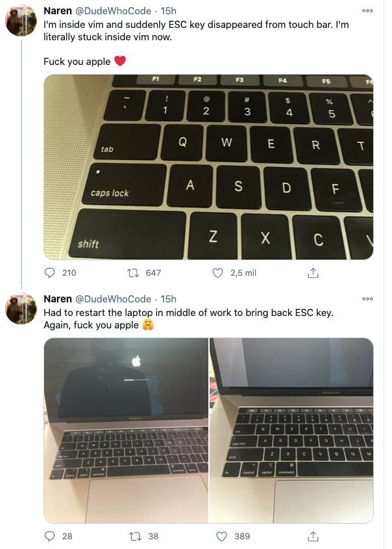This screenshot has height=549, width=392.
Task: Open the keyboard close-up photo
Action: point(208,167)
